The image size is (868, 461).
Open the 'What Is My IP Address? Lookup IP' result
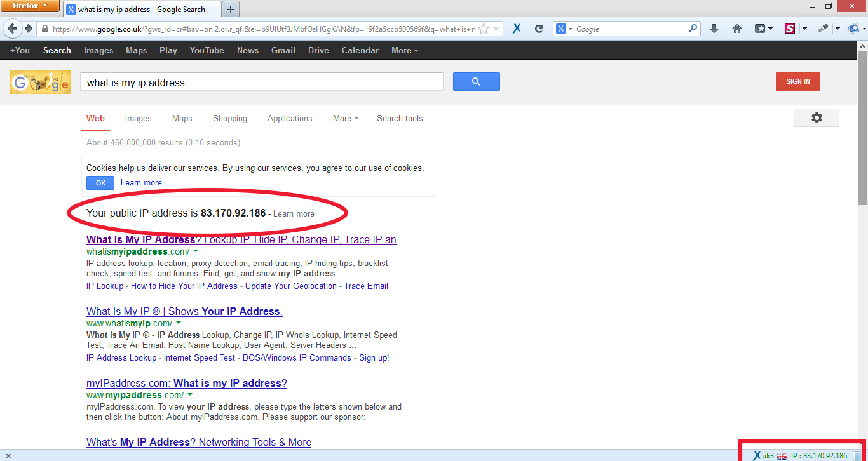(x=246, y=239)
